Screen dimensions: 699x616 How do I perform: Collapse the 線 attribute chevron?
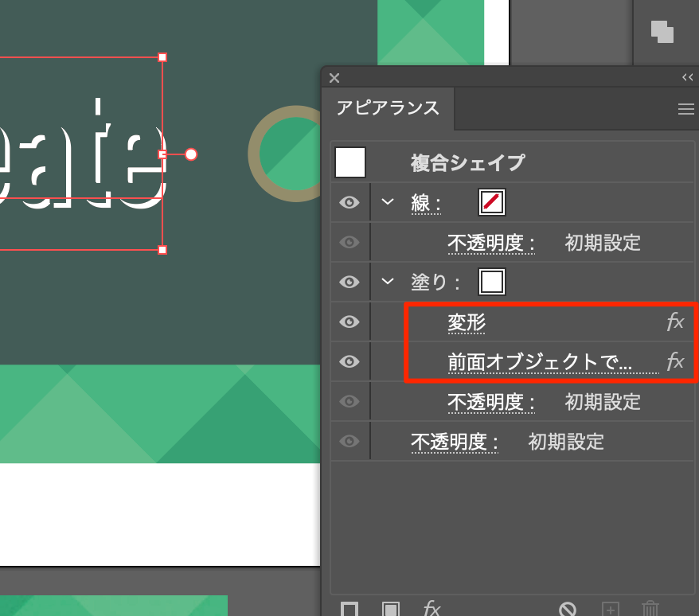[x=388, y=202]
